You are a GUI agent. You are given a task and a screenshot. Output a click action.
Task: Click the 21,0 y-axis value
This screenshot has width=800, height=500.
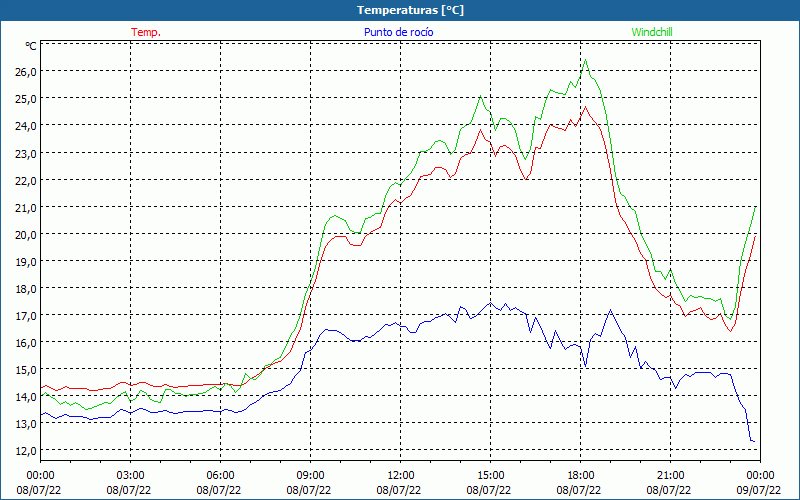click(25, 207)
